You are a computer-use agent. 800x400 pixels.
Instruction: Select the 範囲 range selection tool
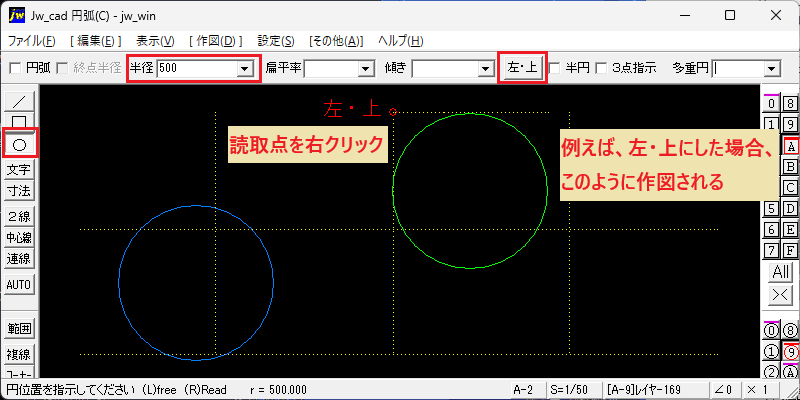(x=19, y=329)
